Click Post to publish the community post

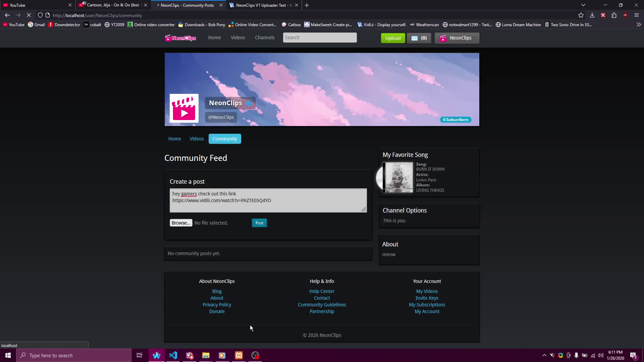(259, 223)
